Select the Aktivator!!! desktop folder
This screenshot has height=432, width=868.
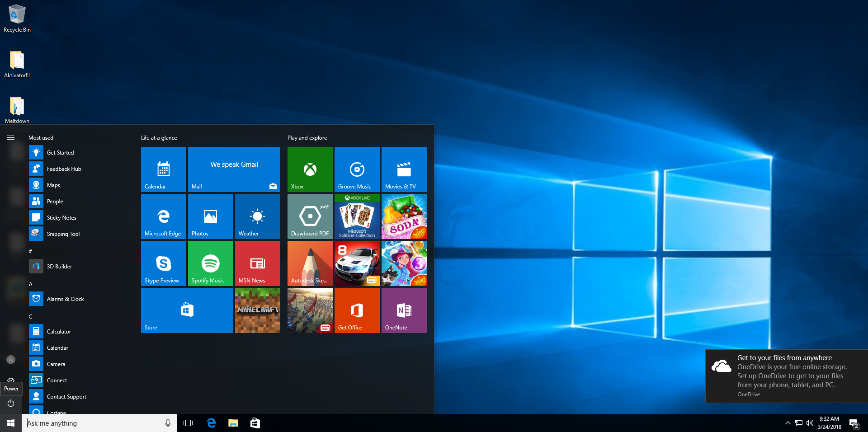(17, 64)
